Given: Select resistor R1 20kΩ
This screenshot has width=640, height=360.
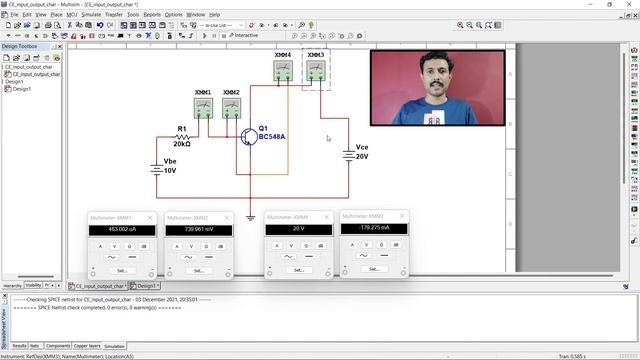Looking at the screenshot, I should (182, 137).
